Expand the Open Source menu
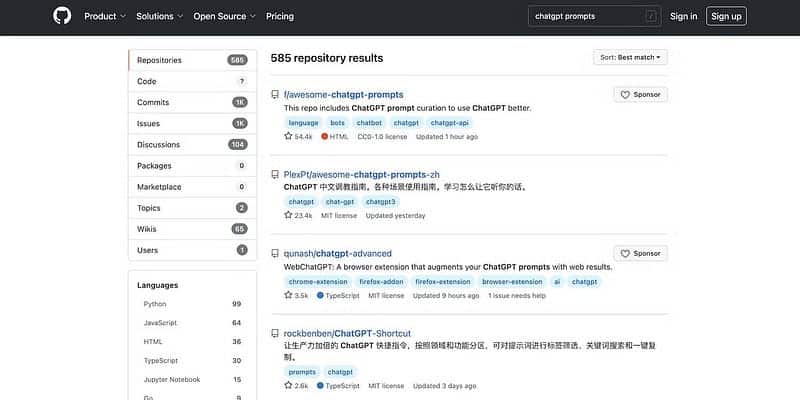The image size is (800, 400). 224,16
